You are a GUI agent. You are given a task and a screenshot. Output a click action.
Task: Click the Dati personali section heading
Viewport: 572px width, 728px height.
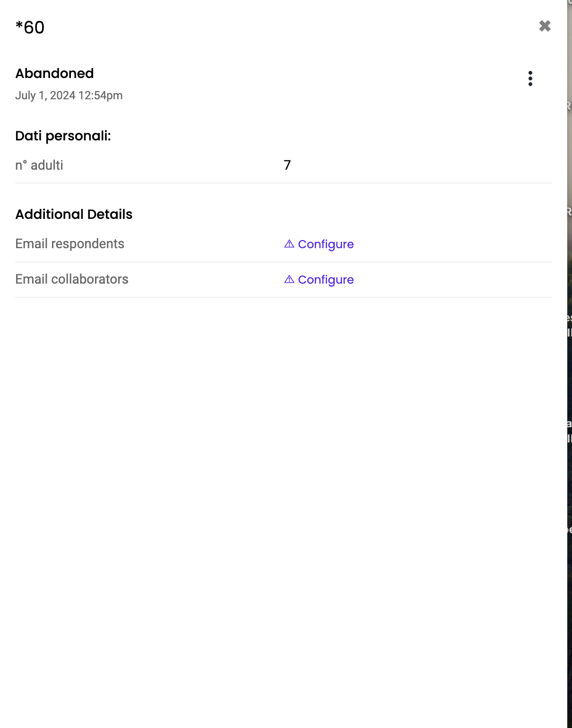pyautogui.click(x=63, y=136)
